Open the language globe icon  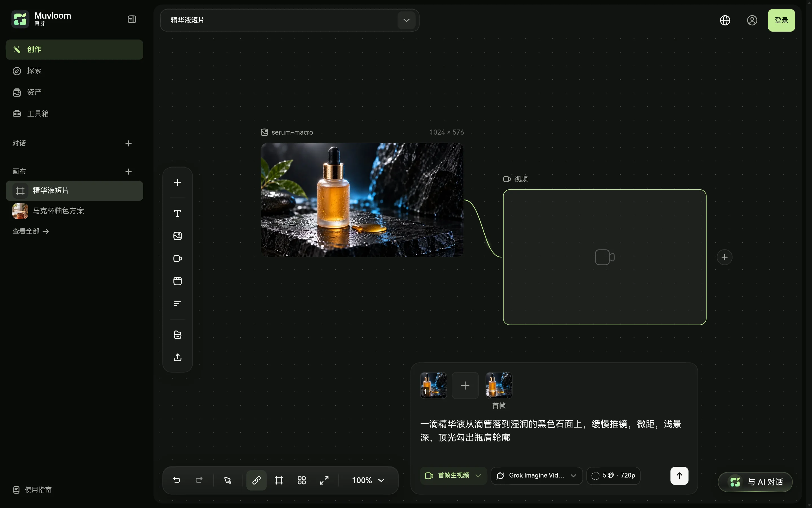point(725,21)
